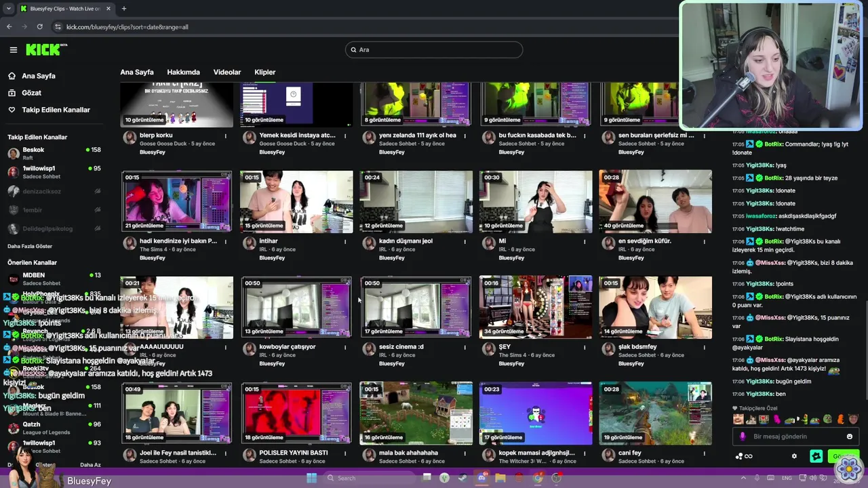Screen dimensions: 868x488
Task: Click avatar beside 'blerp korku' clip
Action: tap(129, 138)
